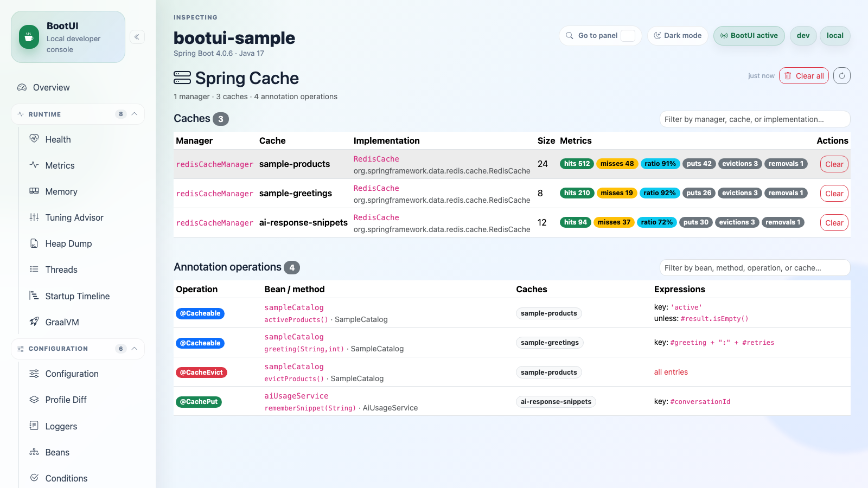Toggle Dark mode
This screenshot has height=488, width=868.
(x=678, y=36)
